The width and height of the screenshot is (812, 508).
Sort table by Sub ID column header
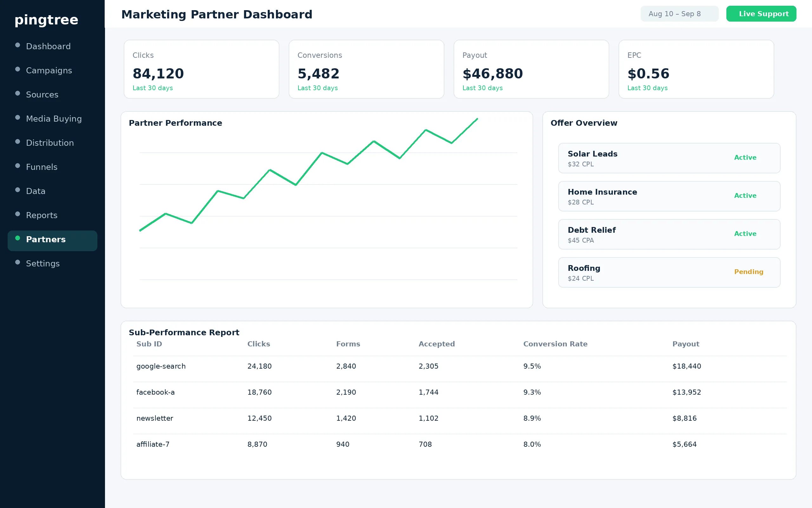(149, 344)
